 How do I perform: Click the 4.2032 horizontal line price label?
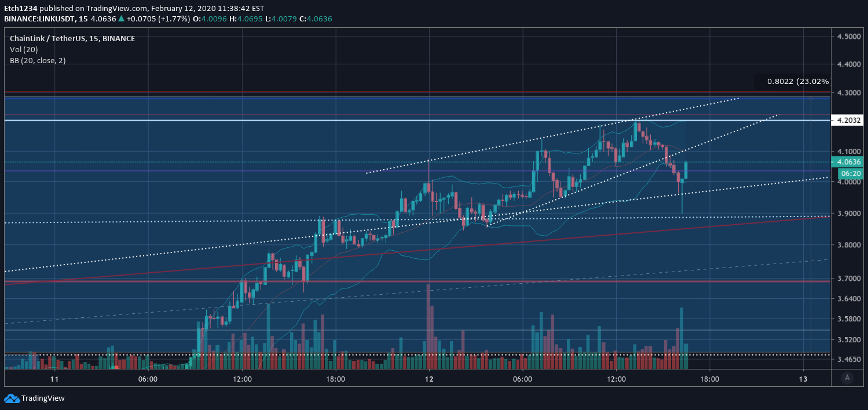847,120
